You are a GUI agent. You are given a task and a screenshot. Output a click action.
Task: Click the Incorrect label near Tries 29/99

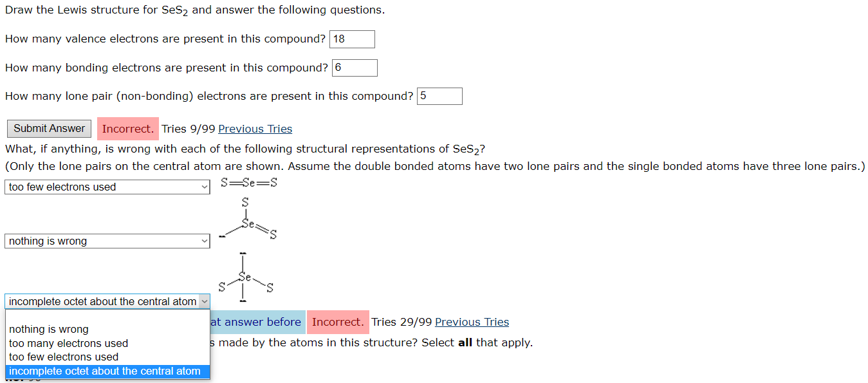click(x=337, y=322)
